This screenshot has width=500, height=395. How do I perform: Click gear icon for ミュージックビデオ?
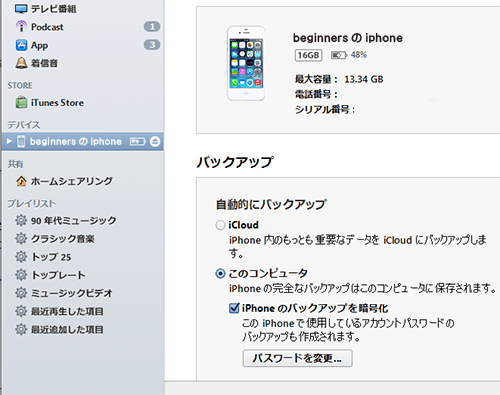coord(21,293)
